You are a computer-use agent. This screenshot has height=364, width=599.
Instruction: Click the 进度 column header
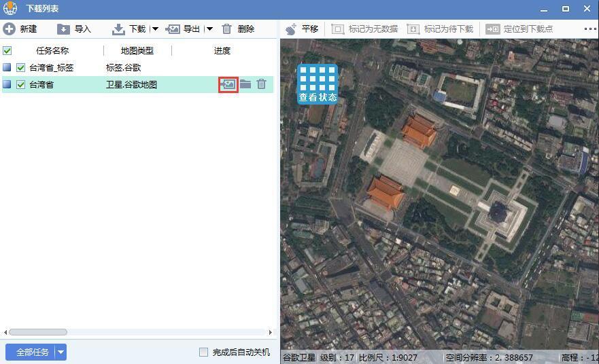(x=222, y=50)
